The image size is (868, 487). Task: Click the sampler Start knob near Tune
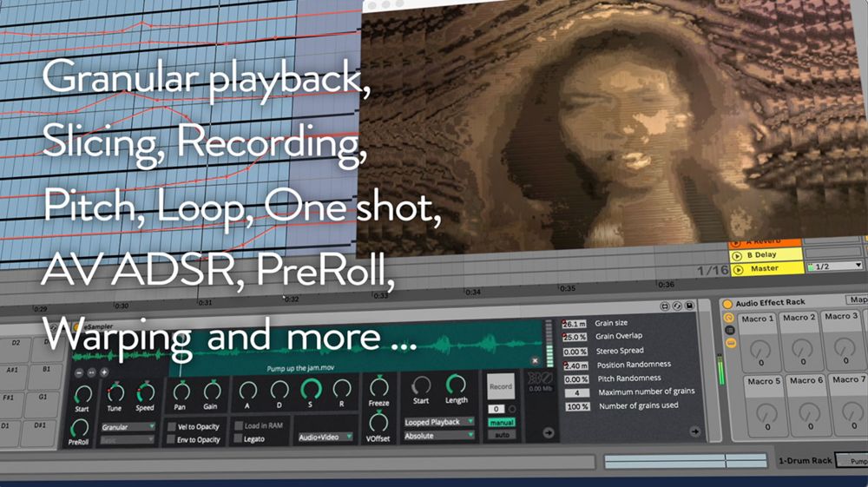(x=82, y=393)
